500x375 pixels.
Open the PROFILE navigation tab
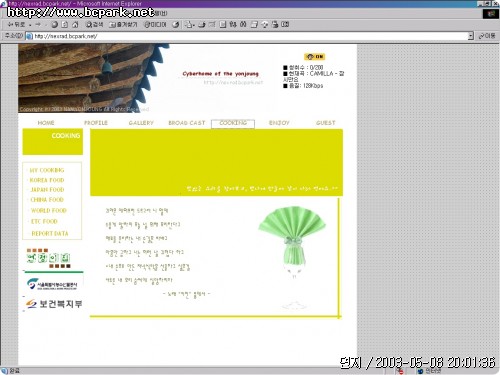(x=96, y=123)
